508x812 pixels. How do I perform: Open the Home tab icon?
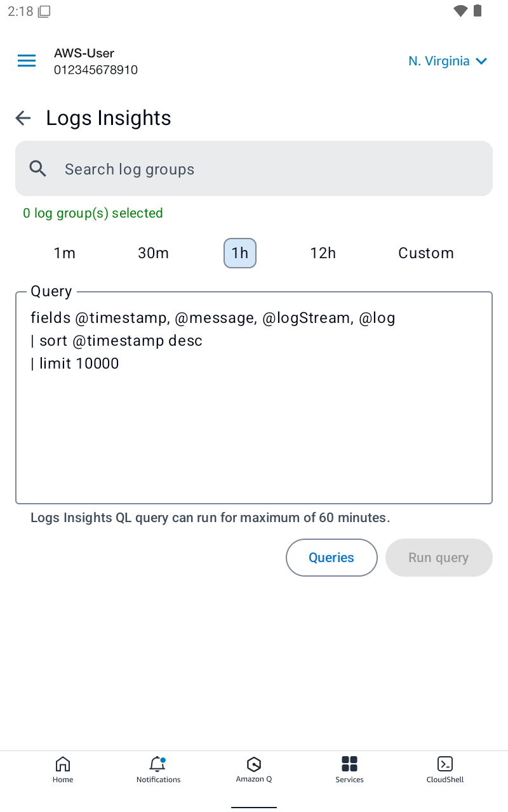(63, 764)
